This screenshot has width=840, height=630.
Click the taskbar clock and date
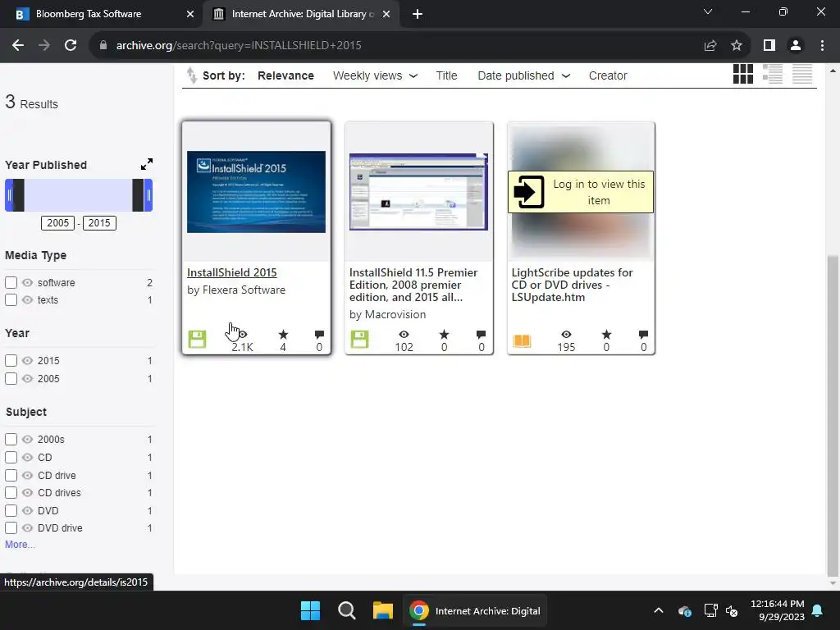778,610
